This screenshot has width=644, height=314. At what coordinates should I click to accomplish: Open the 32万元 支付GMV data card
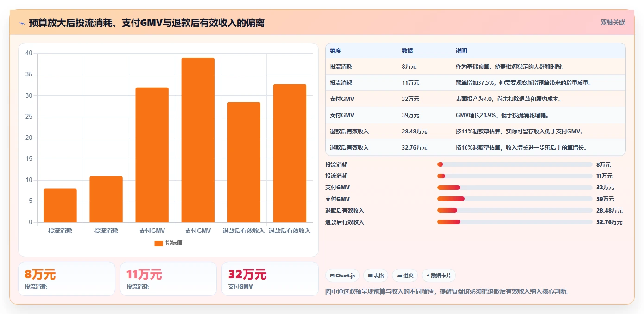(x=270, y=279)
